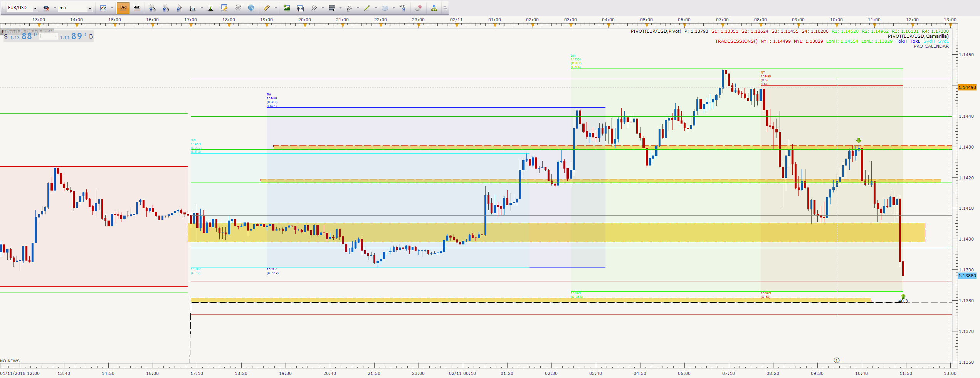Viewport: 980px width, 378px height.
Task: Click the 17:00 marker on top time ruler
Action: click(190, 20)
